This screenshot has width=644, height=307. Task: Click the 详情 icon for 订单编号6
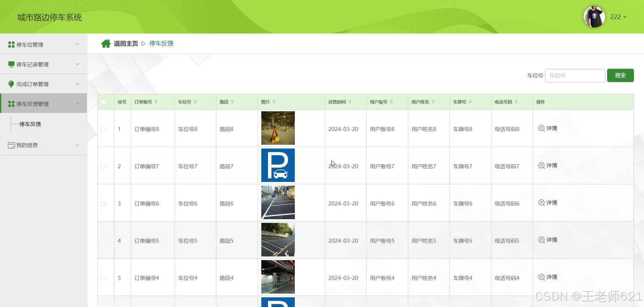coord(541,203)
